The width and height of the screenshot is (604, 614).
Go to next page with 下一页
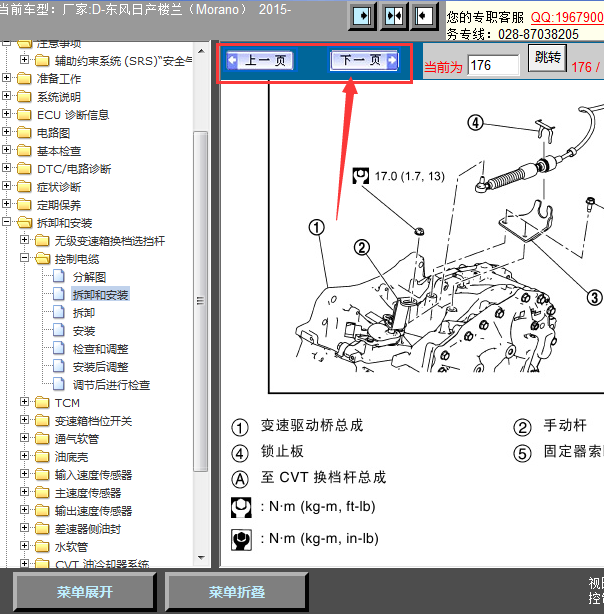click(364, 60)
